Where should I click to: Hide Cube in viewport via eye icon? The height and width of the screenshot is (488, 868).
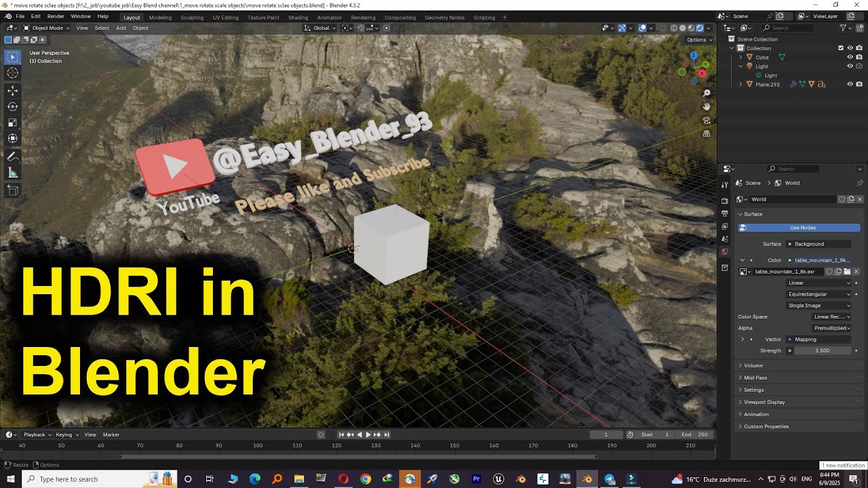tap(850, 57)
